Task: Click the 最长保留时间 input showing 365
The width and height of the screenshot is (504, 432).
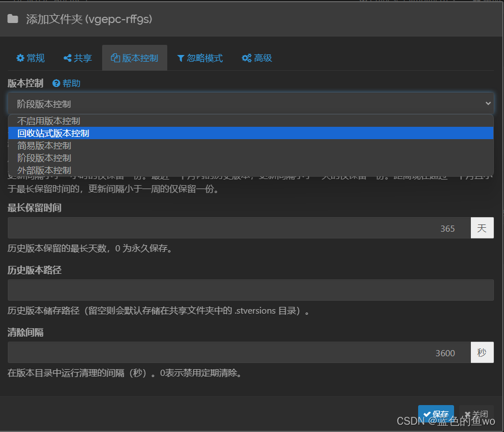Action: pyautogui.click(x=239, y=228)
